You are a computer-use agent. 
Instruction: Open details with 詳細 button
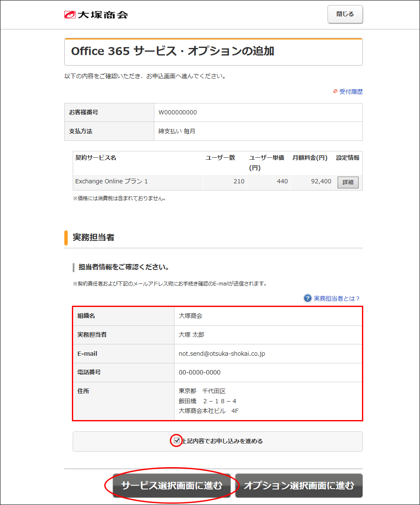click(348, 182)
